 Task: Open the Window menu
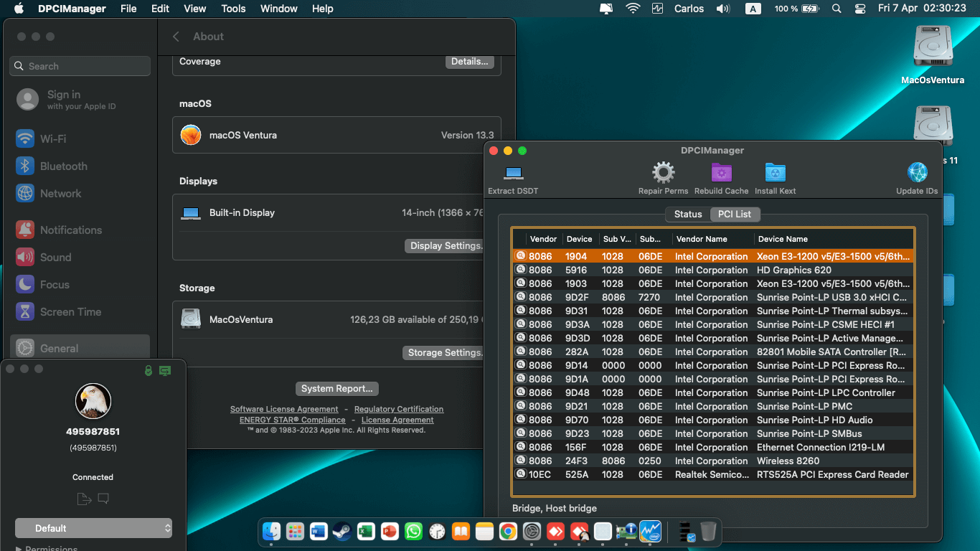[x=278, y=9]
